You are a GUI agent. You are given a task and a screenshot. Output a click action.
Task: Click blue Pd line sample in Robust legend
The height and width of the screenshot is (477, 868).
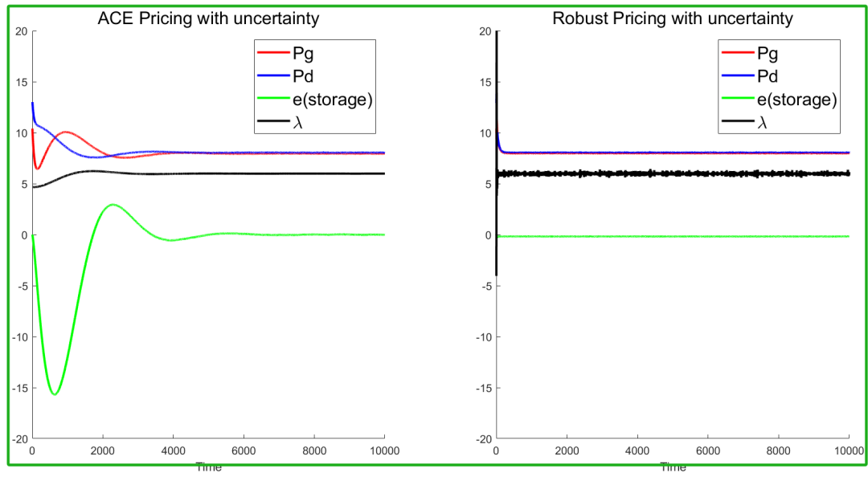[738, 75]
